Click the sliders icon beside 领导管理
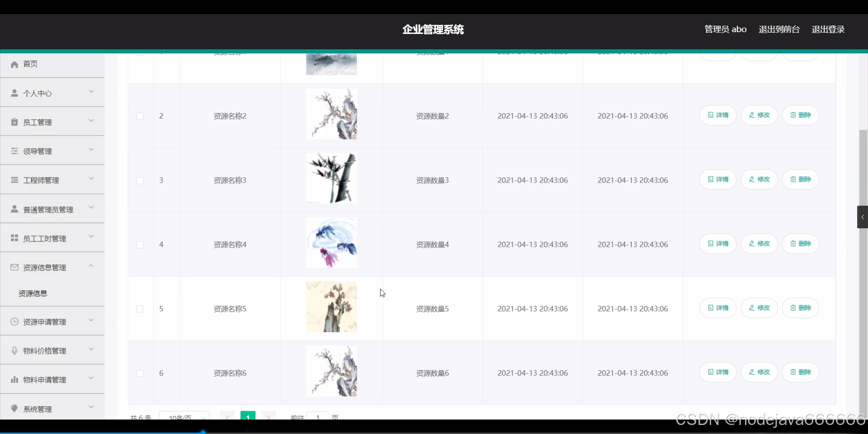 coord(14,151)
